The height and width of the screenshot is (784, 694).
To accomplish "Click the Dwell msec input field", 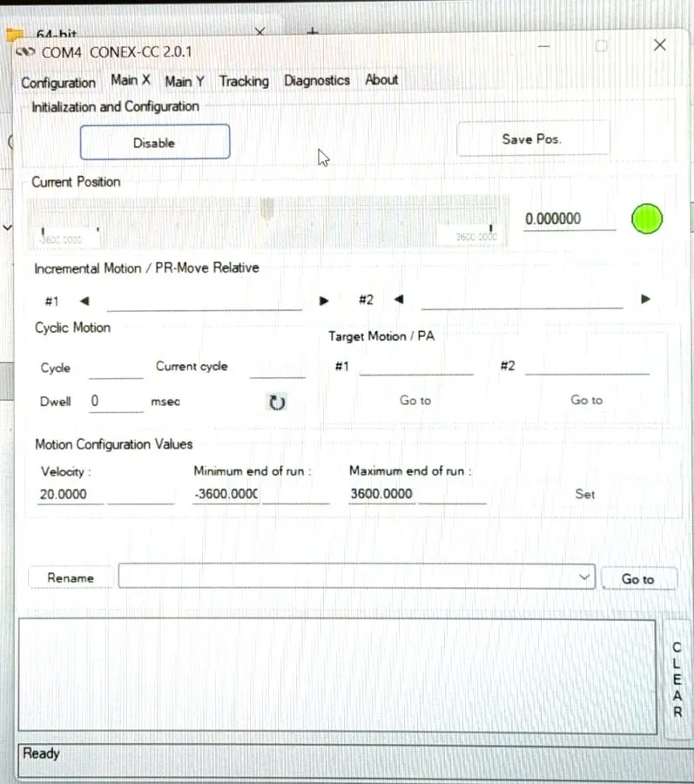I will coord(116,402).
